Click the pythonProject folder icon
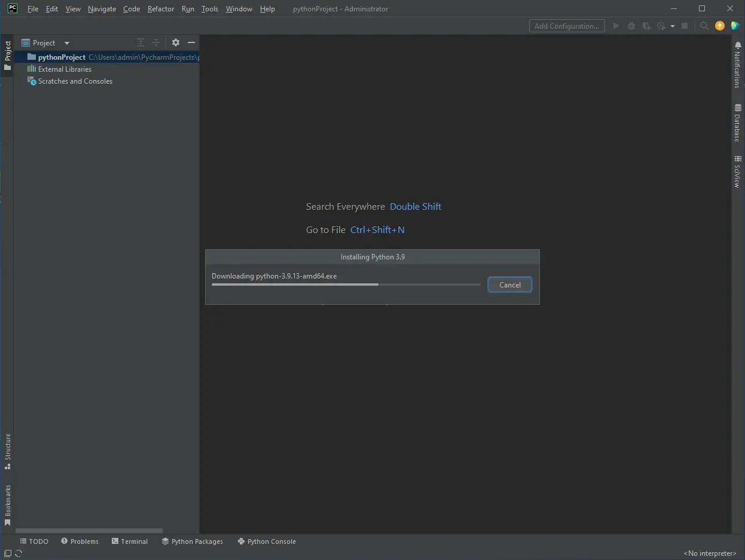Screen dimensions: 745x560 [x=32, y=57]
